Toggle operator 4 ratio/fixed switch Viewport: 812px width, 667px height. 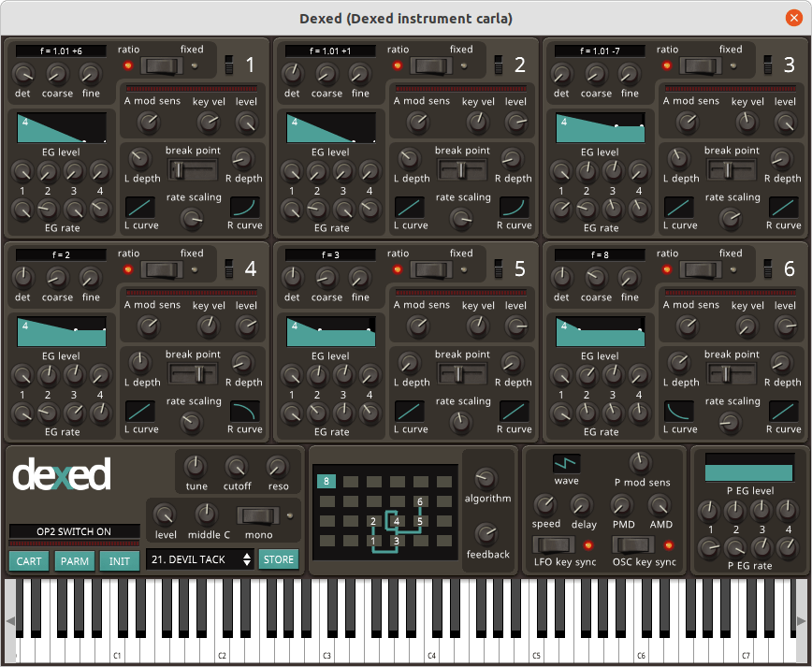[162, 269]
